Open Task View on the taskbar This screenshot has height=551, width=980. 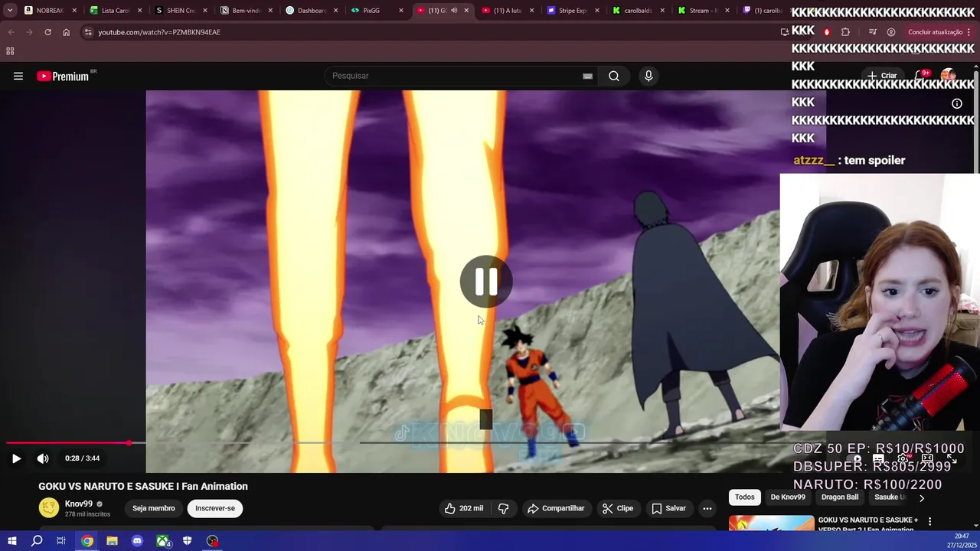click(61, 541)
